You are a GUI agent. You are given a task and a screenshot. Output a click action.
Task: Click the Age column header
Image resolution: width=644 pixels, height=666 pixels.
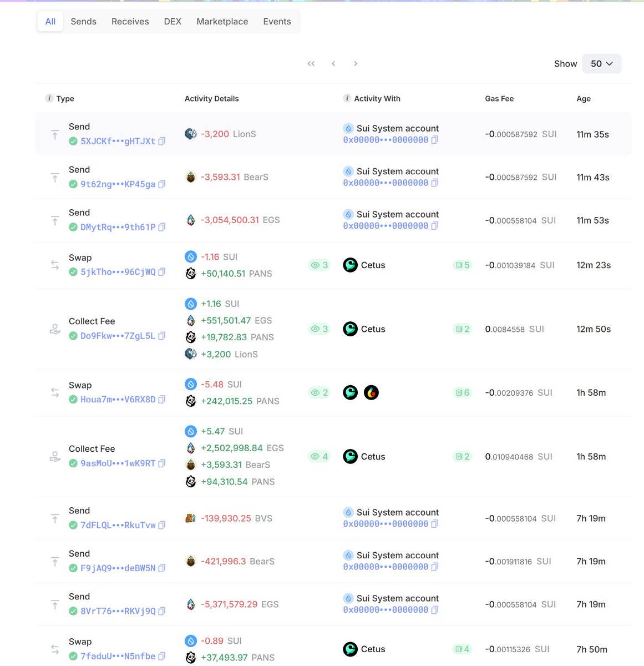pyautogui.click(x=584, y=99)
